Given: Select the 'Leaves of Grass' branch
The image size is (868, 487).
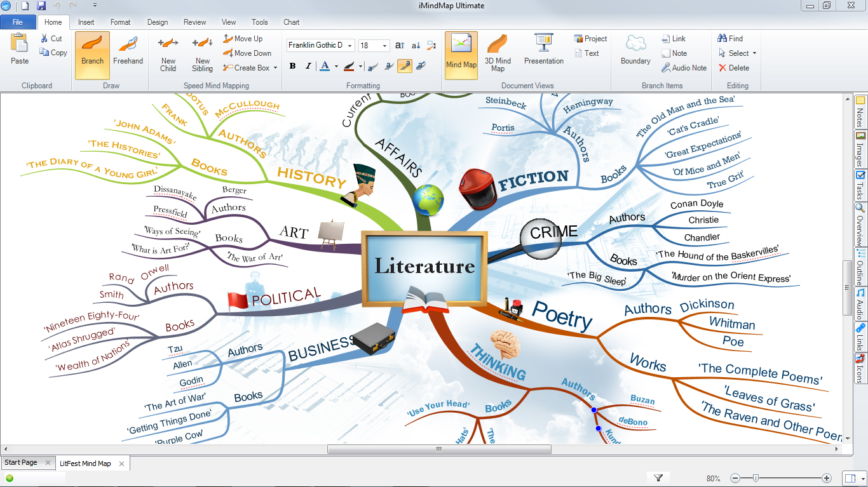Looking at the screenshot, I should pos(768,400).
